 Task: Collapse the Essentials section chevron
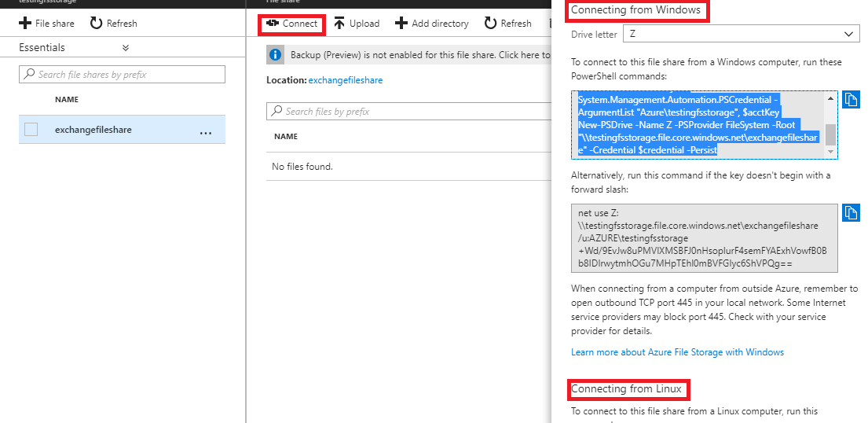126,48
